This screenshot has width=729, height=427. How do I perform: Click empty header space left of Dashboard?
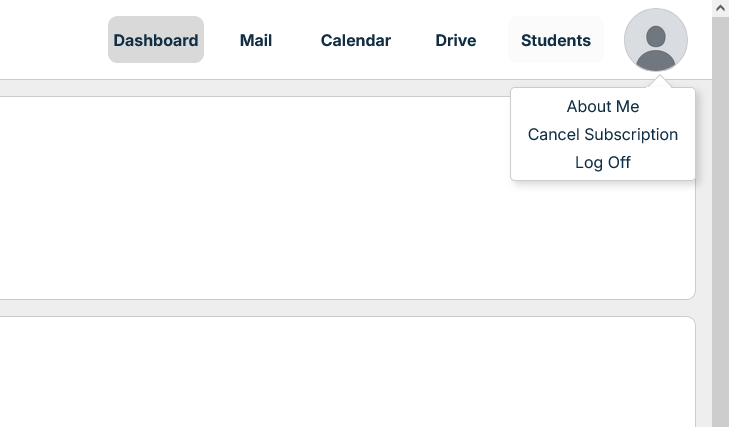[x=50, y=40]
